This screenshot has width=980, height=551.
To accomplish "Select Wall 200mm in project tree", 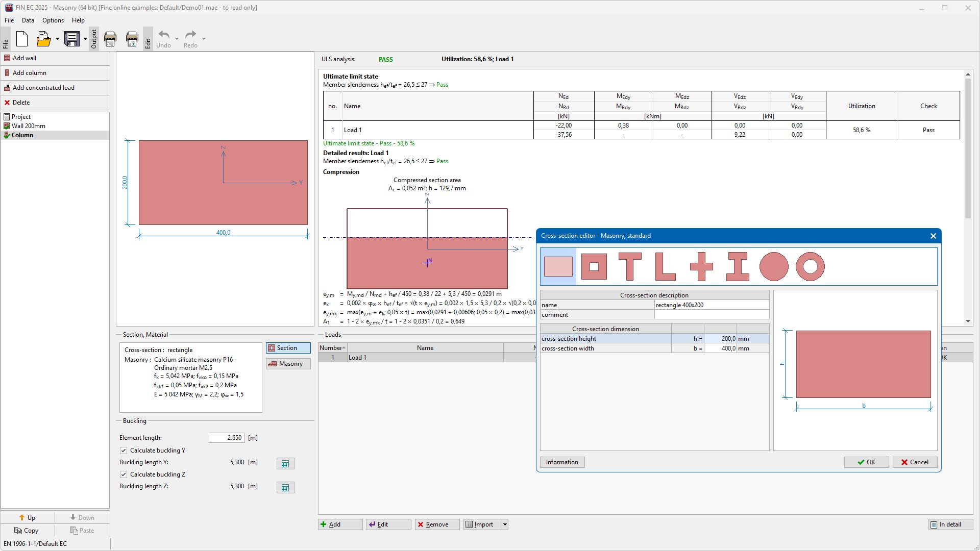I will pos(29,126).
